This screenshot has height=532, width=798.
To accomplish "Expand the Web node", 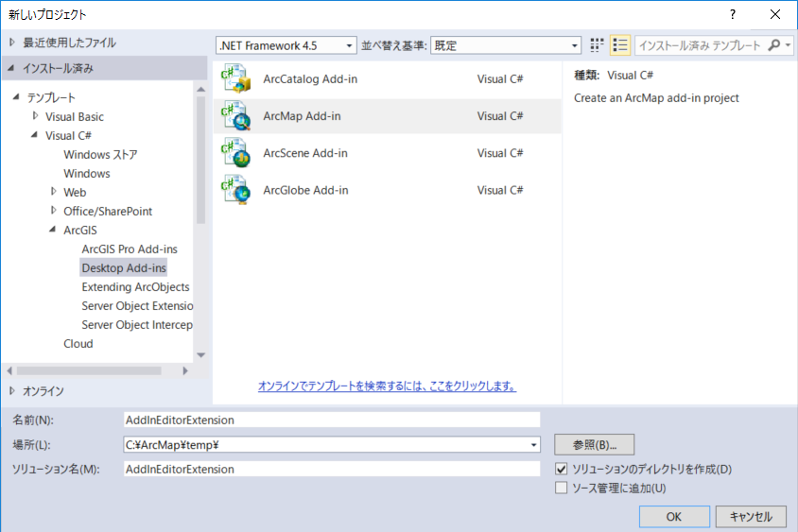I will click(x=54, y=192).
